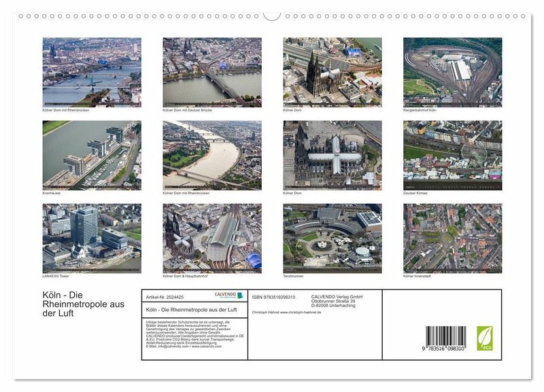Click the green eco leaf logo
This screenshot has height=392, width=544.
coord(484,338)
